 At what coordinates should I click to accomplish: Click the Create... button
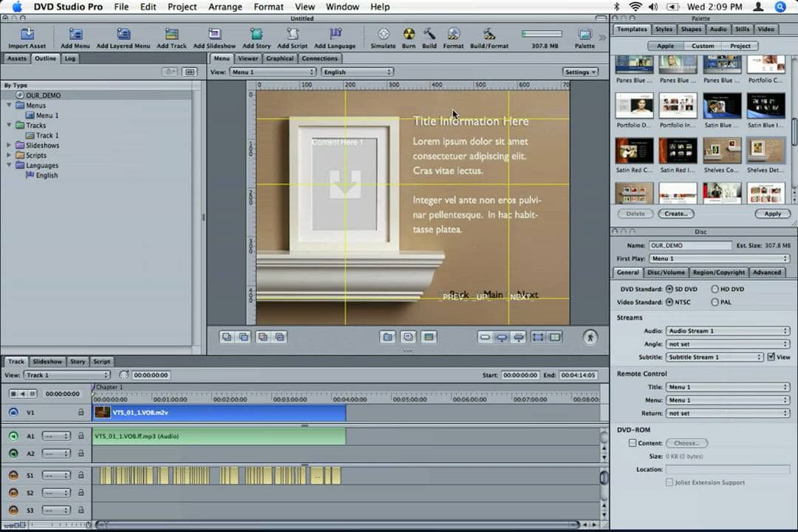point(675,214)
